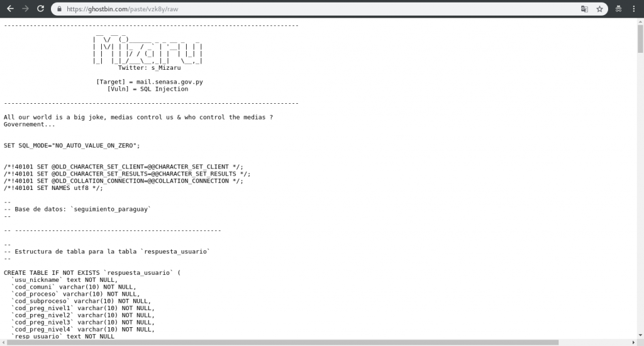Open the Chrome three-dot menu
Screen dimensions: 644x346
pos(634,9)
